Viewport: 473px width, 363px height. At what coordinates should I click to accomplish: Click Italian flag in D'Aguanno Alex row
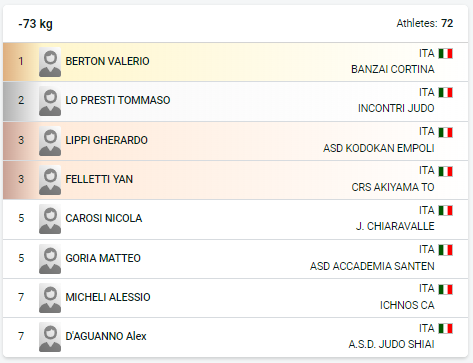click(x=445, y=328)
